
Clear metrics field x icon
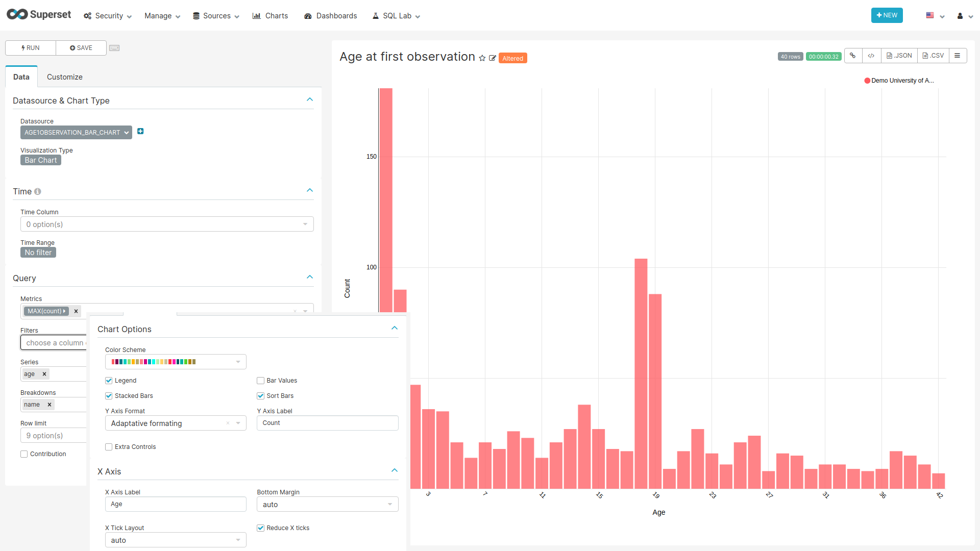295,311
